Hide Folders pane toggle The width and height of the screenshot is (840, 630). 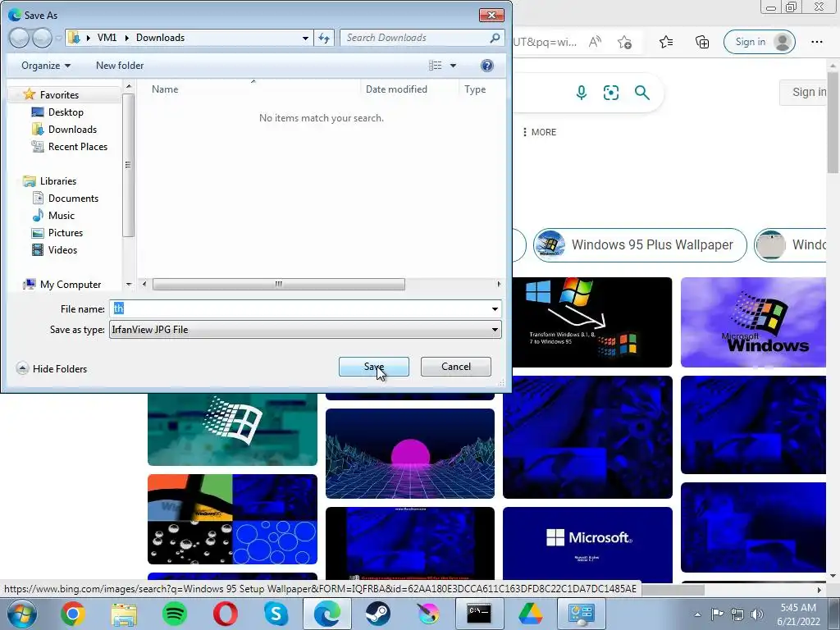point(52,368)
